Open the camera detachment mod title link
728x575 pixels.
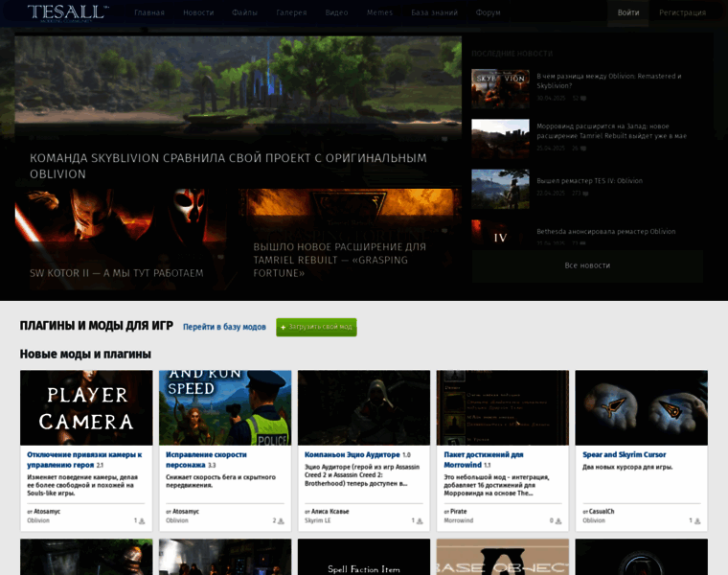[84, 459]
